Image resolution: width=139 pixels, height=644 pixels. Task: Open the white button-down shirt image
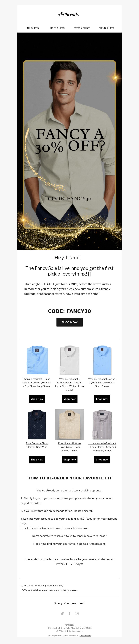(70, 360)
